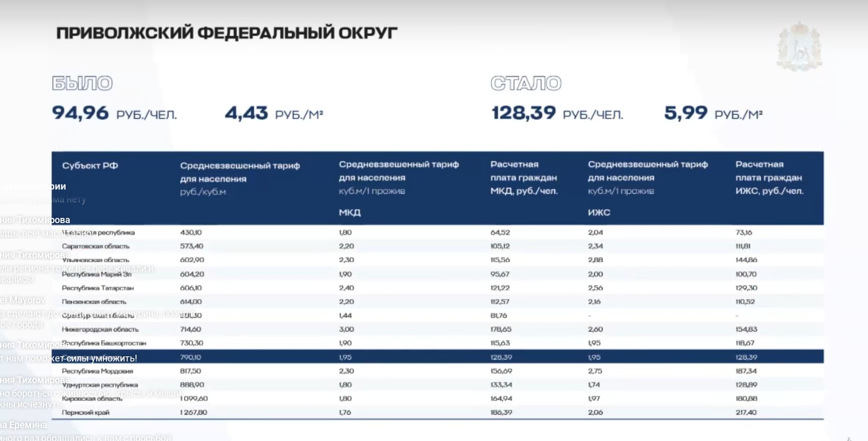Click the coat of arms emblem

click(799, 46)
